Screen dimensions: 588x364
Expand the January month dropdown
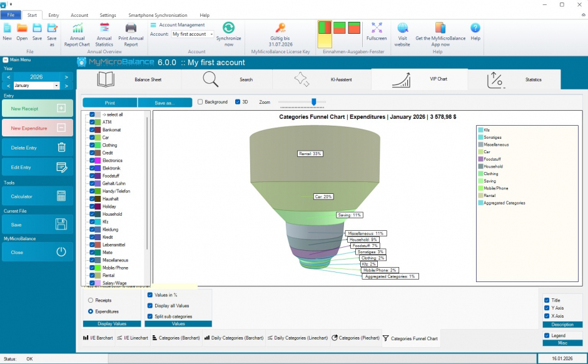57,86
